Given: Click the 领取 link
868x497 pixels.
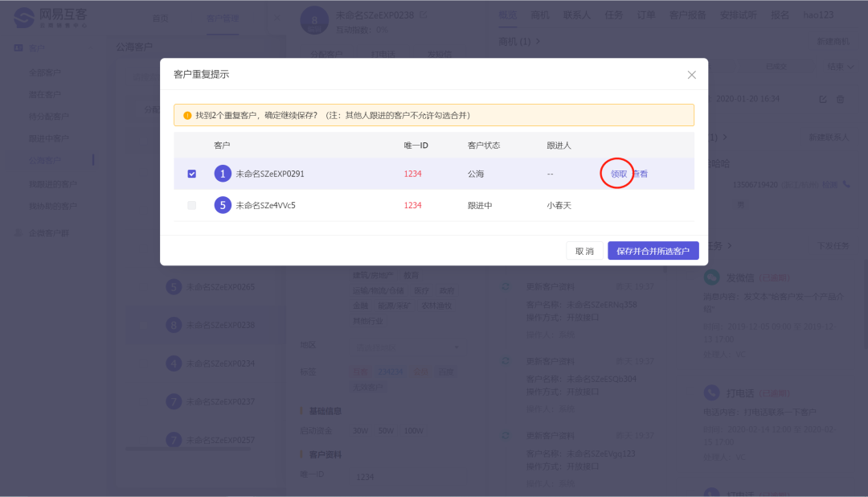Looking at the screenshot, I should pyautogui.click(x=618, y=174).
